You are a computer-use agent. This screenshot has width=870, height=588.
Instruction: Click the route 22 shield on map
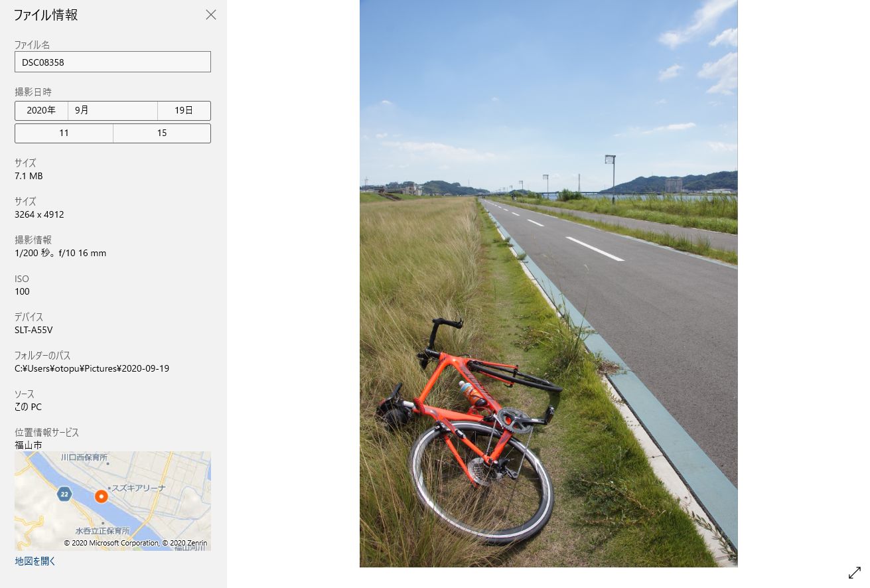(x=64, y=494)
